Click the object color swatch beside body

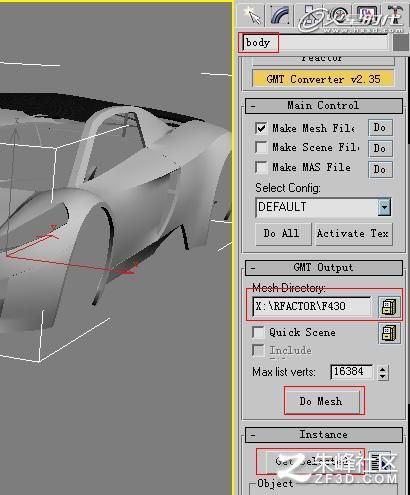[x=401, y=43]
